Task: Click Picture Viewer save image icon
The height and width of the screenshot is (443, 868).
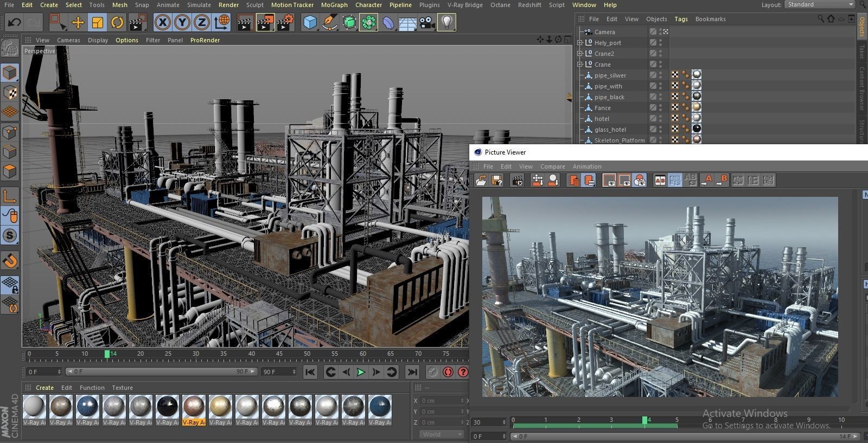Action: point(496,181)
